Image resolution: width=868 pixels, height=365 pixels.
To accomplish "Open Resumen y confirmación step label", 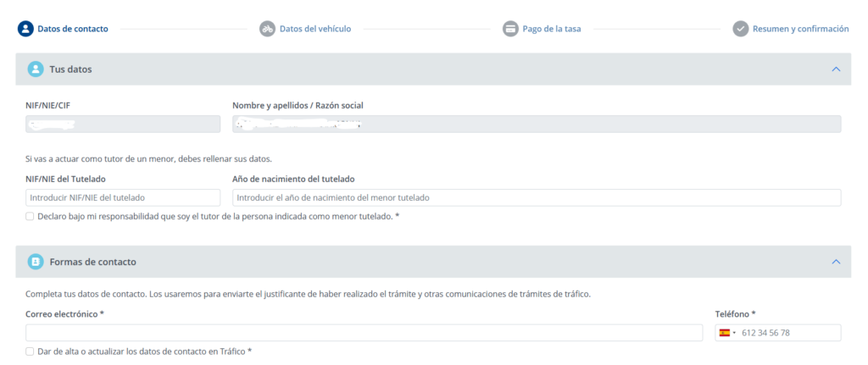I will pyautogui.click(x=800, y=28).
